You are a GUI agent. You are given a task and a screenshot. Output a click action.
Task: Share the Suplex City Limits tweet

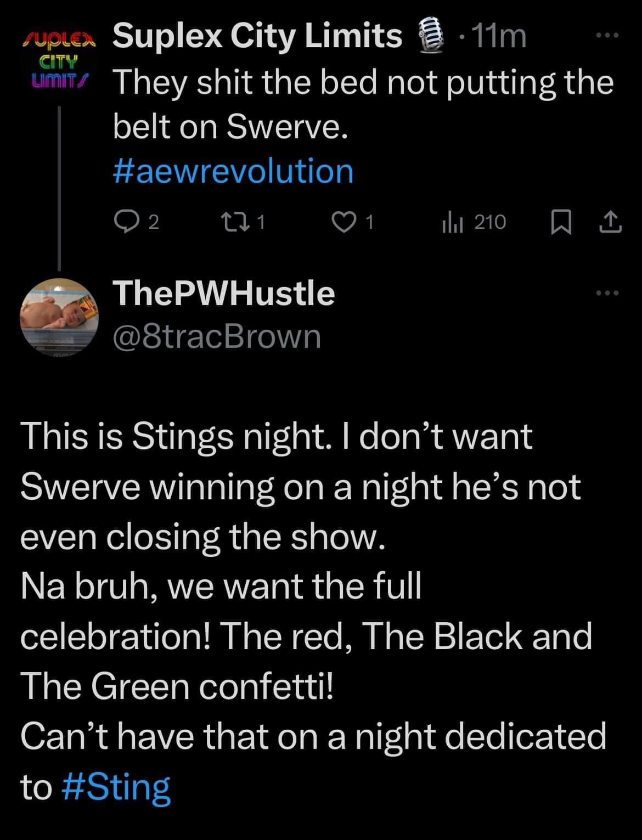click(611, 222)
